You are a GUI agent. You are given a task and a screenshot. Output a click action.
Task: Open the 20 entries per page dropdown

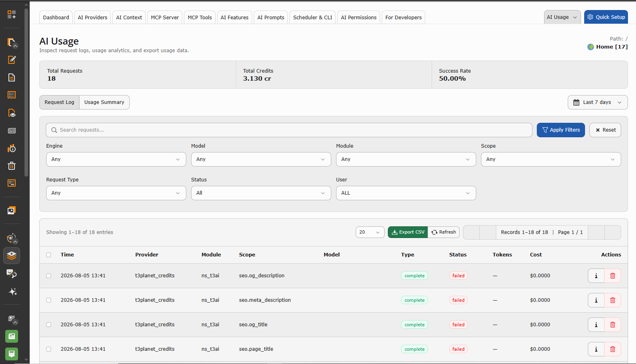click(370, 232)
